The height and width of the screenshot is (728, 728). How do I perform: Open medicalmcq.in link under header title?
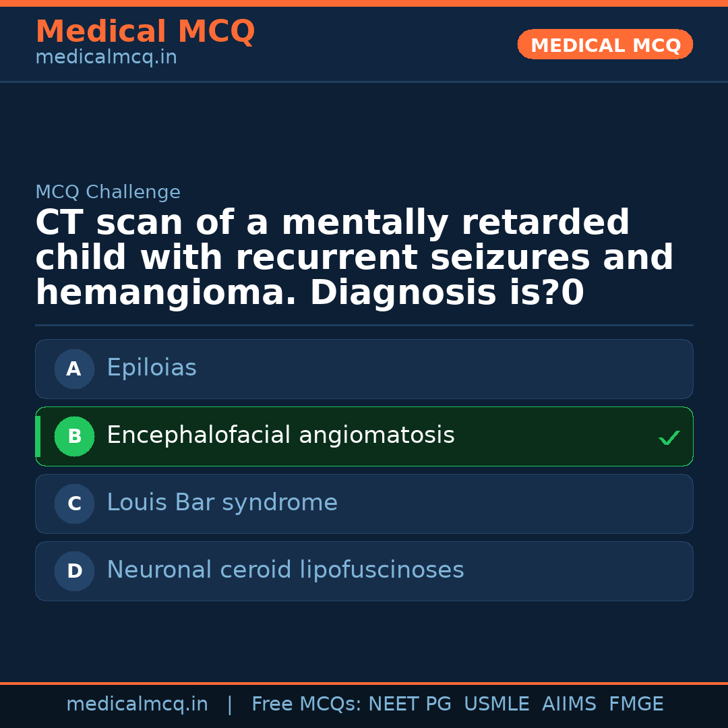pos(106,58)
